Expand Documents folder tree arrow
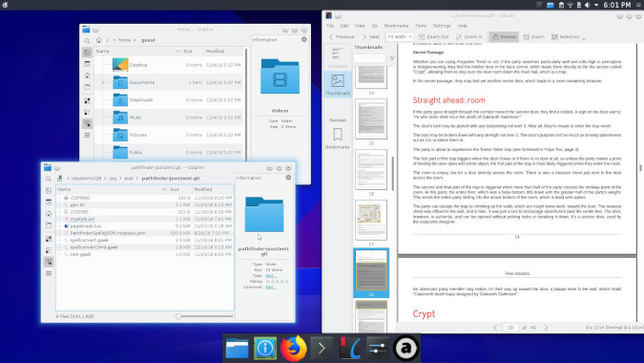This screenshot has height=363, width=644. [103, 83]
